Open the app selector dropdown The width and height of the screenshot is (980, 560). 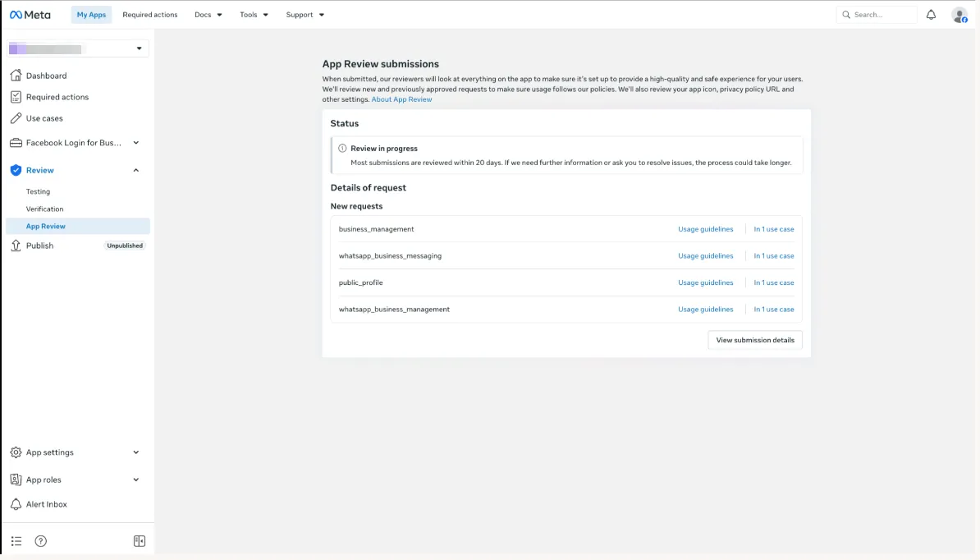(77, 48)
